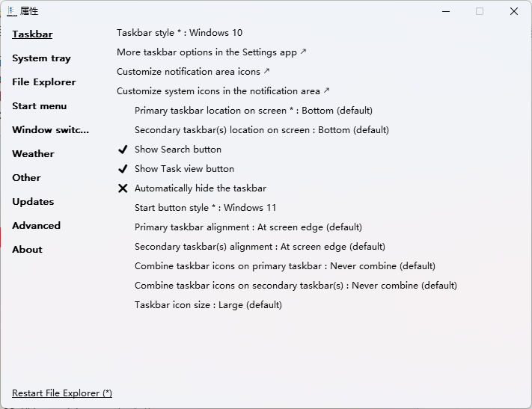Image resolution: width=532 pixels, height=409 pixels.
Task: Go to the Weather section
Action: point(33,154)
